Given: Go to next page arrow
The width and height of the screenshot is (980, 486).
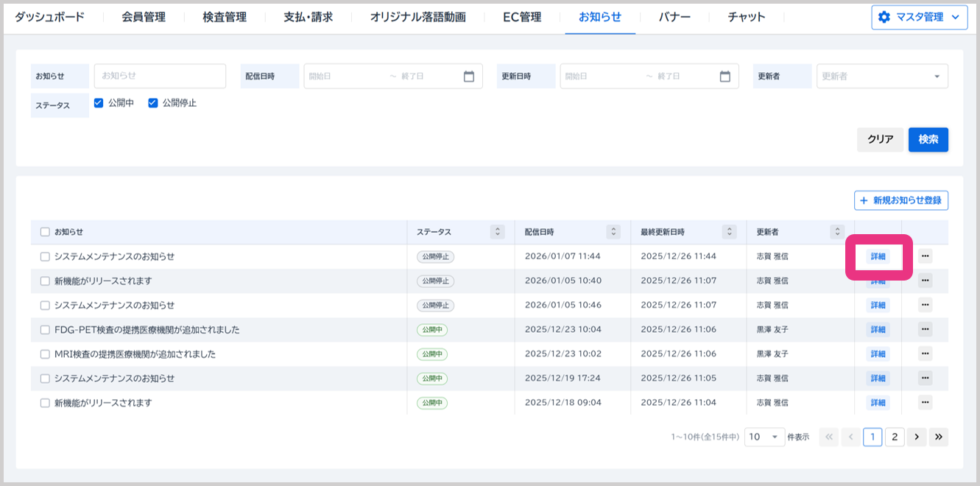Looking at the screenshot, I should pyautogui.click(x=917, y=437).
